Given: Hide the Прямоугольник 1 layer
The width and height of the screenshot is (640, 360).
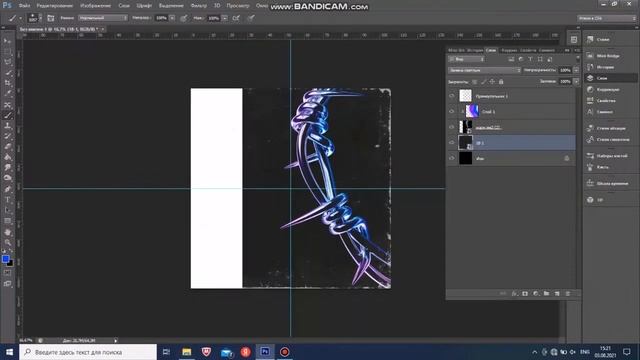Looking at the screenshot, I should [451, 96].
